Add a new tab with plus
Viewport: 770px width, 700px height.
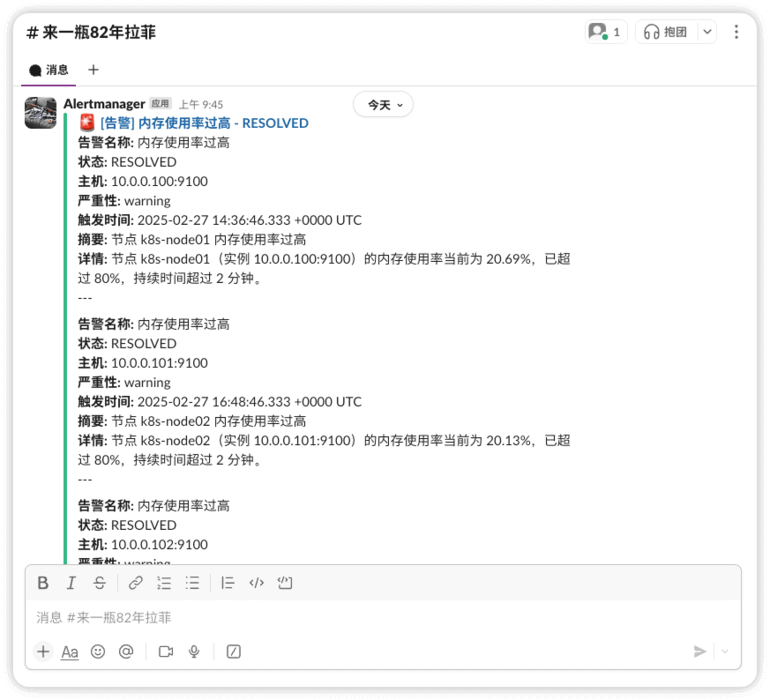(x=93, y=70)
